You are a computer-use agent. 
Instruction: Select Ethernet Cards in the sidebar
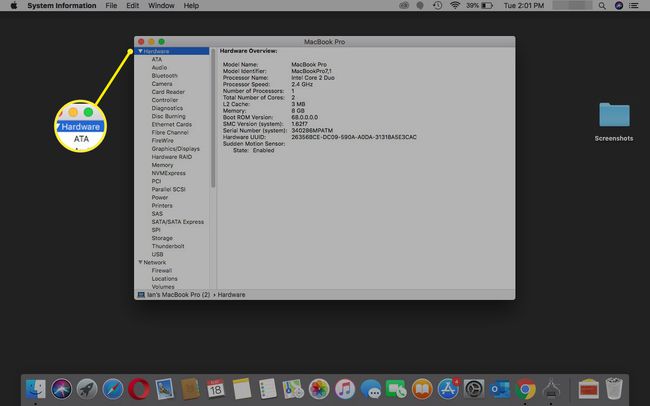pos(172,124)
